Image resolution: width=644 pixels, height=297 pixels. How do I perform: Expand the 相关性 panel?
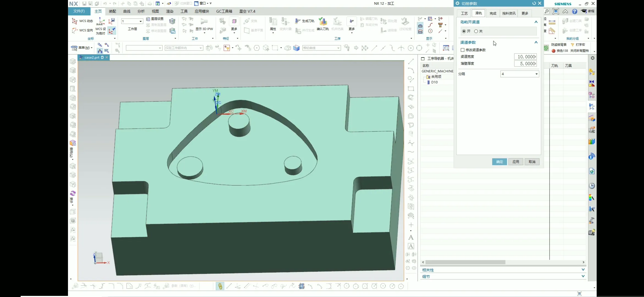pyautogui.click(x=583, y=270)
